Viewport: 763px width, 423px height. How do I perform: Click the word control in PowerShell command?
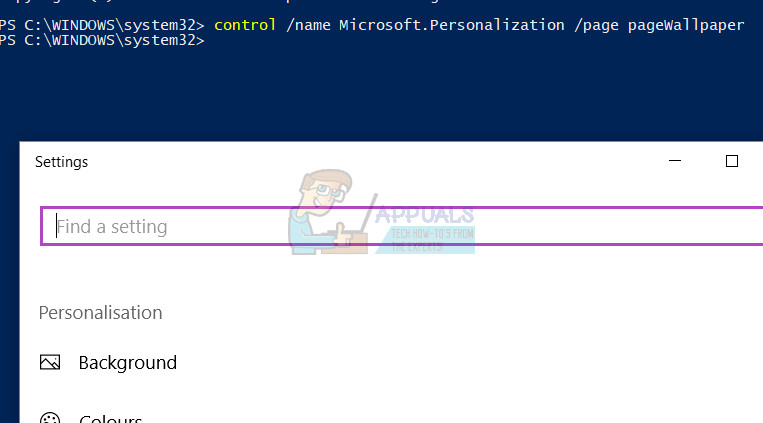(245, 24)
